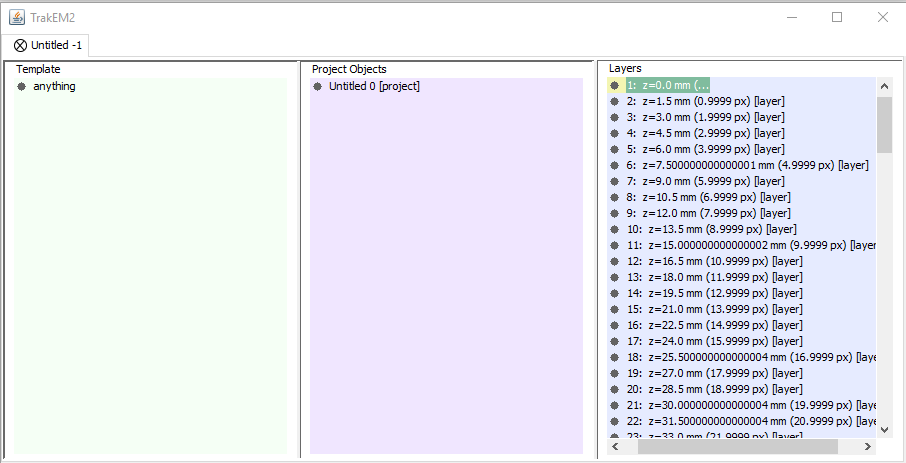Click the bullet icon for layer 5
The height and width of the screenshot is (463, 906).
(x=615, y=149)
